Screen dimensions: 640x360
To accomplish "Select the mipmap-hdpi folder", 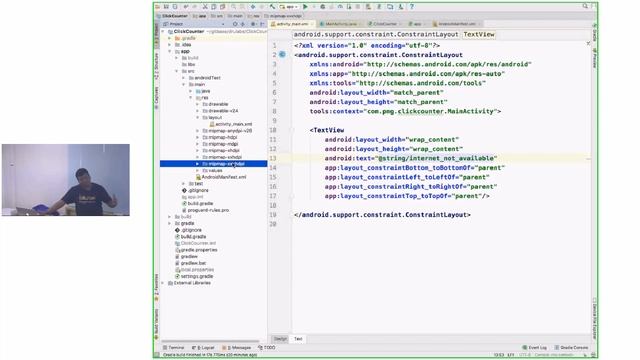I will (x=220, y=137).
